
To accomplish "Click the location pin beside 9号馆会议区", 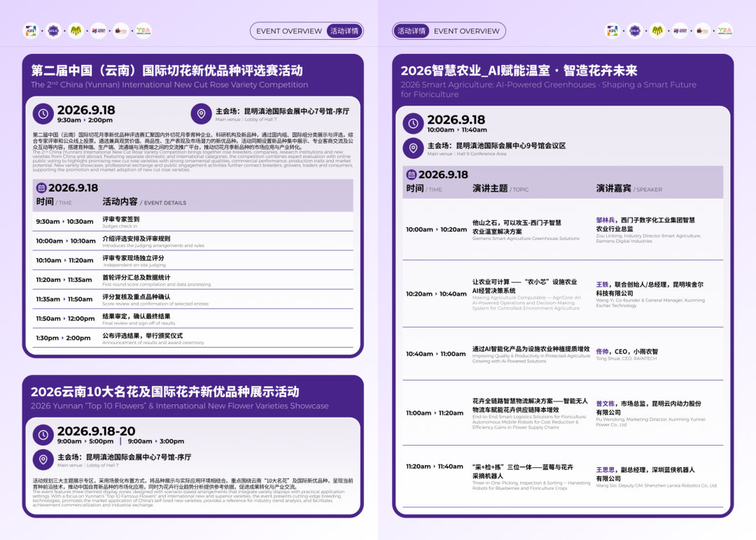I will [413, 148].
